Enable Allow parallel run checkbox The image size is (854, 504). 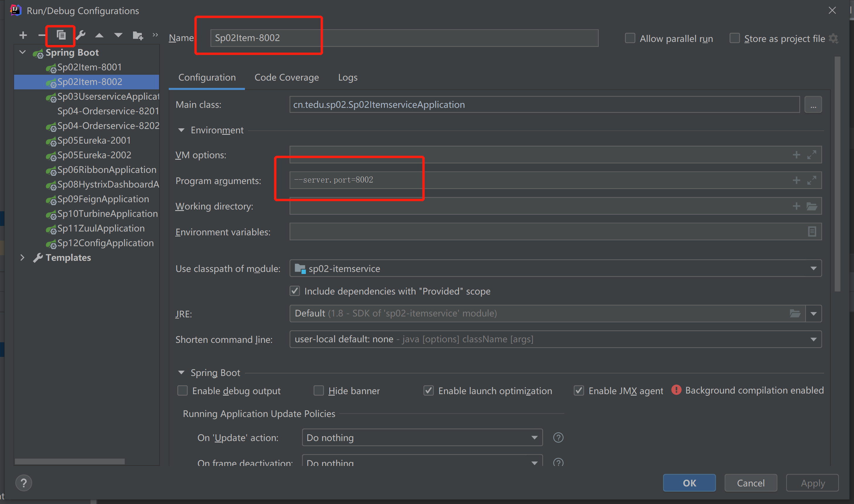tap(630, 38)
